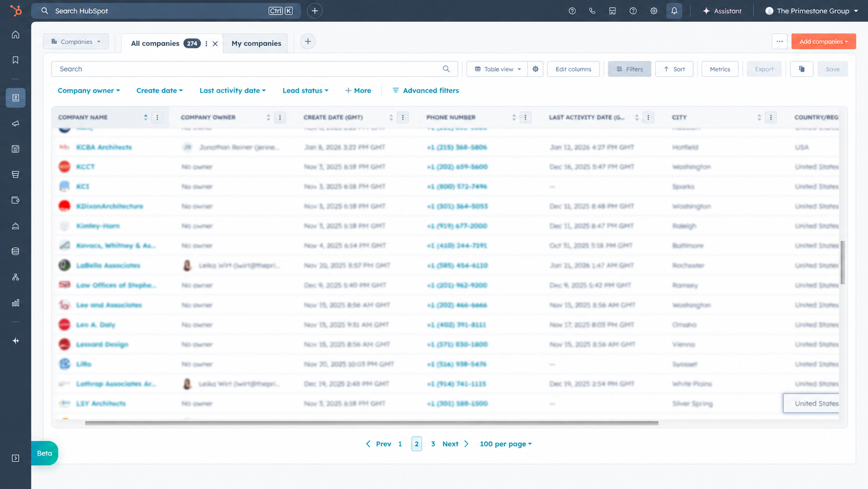The image size is (868, 489).
Task: Click the plus create button in top bar
Action: [315, 11]
